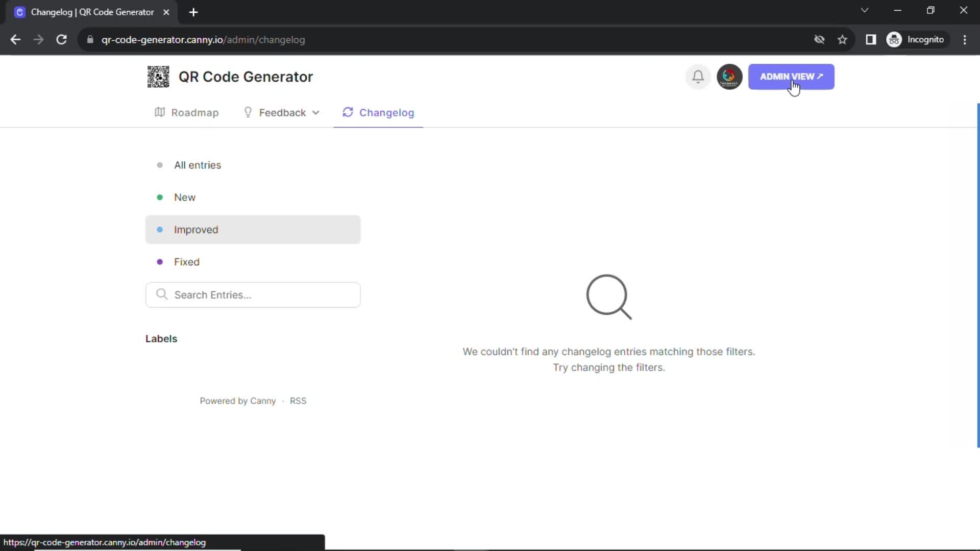
Task: Click the browser back navigation button
Action: 15,39
